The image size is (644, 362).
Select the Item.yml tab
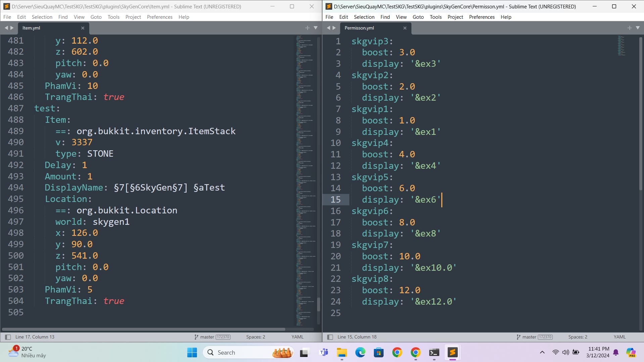(53, 28)
